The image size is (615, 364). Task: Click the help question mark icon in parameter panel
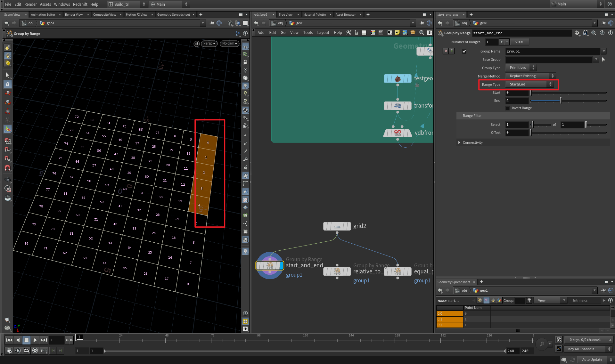611,33
